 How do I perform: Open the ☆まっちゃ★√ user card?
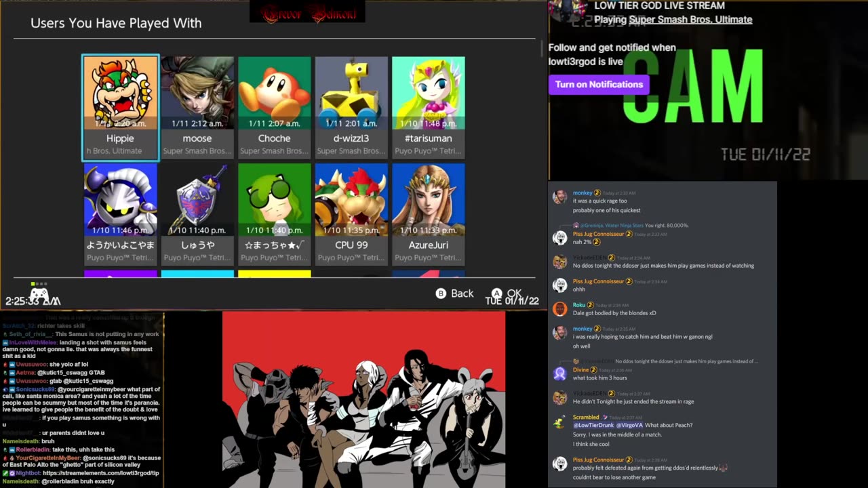pyautogui.click(x=275, y=214)
